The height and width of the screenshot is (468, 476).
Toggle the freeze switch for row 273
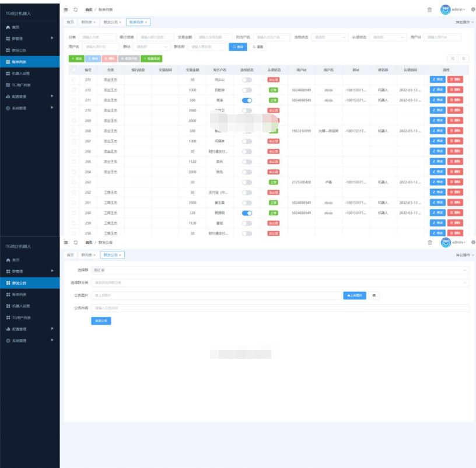tap(247, 79)
